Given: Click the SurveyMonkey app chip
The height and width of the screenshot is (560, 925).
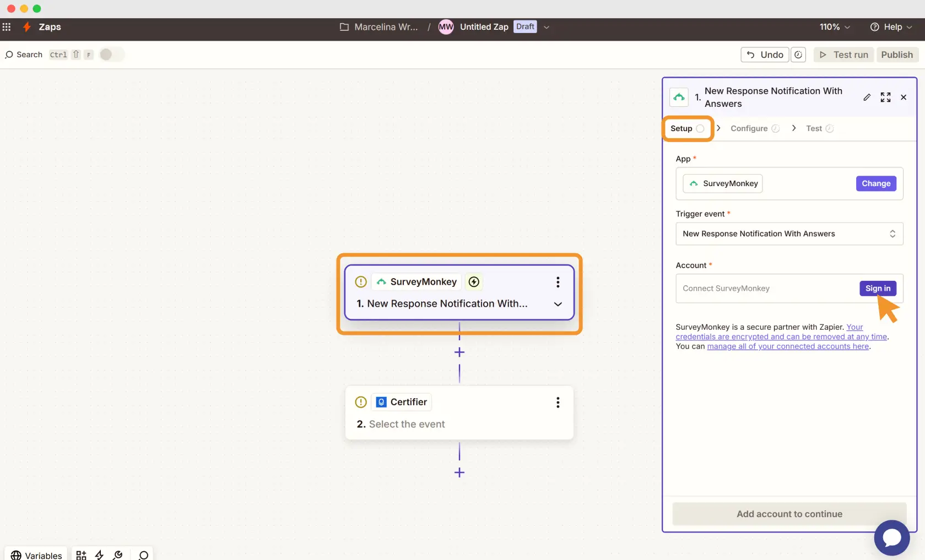Looking at the screenshot, I should coord(722,183).
